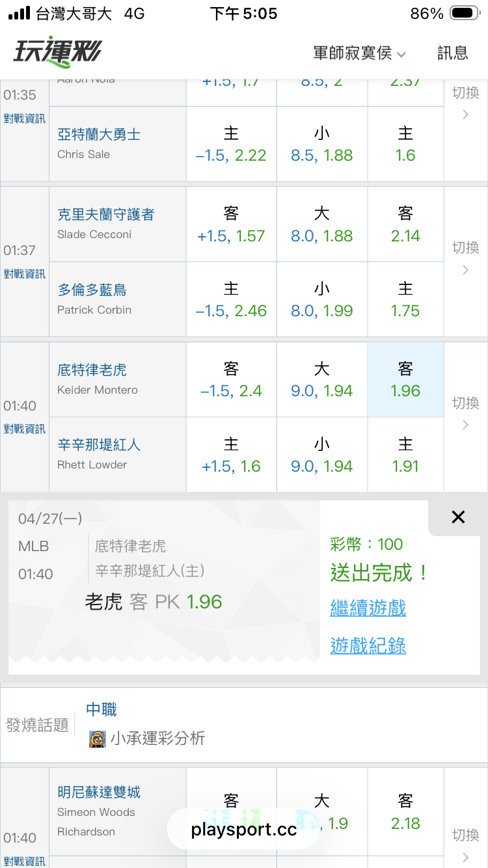Viewport: 488px width, 868px height.
Task: Close the bet confirmation slip
Action: coord(458,517)
